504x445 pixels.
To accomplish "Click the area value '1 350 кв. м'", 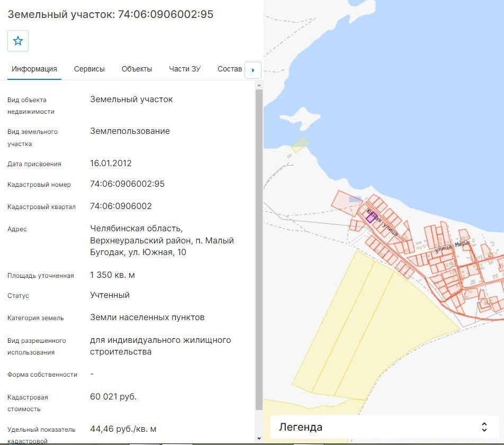I will tap(112, 275).
